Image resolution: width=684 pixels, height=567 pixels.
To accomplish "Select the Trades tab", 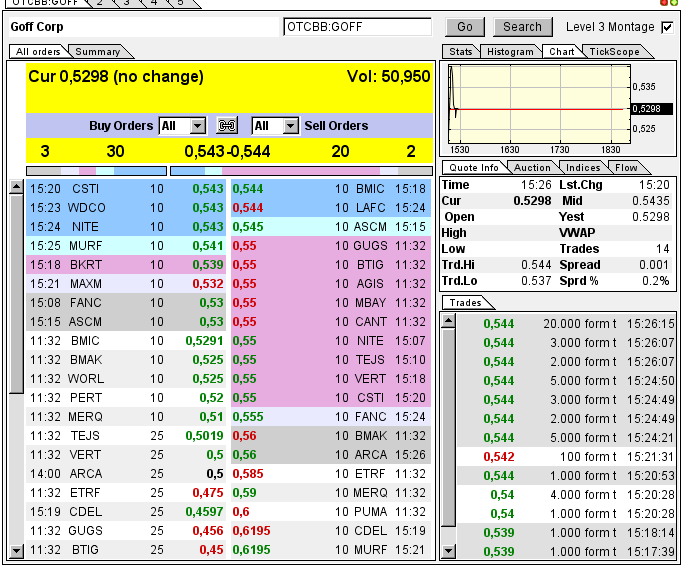I will tap(465, 303).
